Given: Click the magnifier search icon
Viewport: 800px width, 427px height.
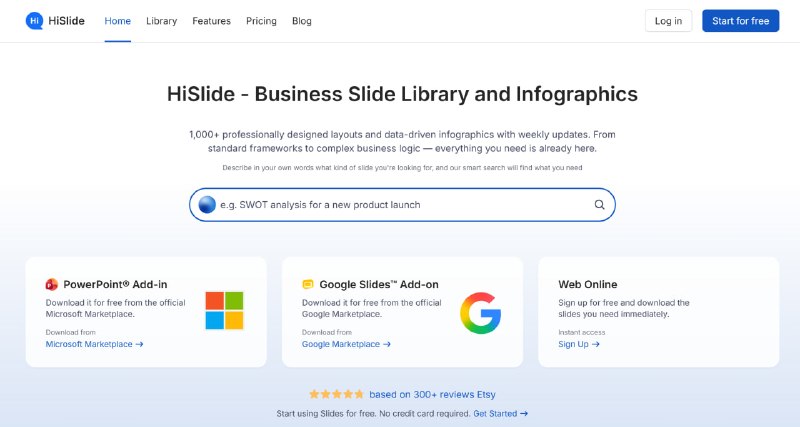Looking at the screenshot, I should pos(599,205).
